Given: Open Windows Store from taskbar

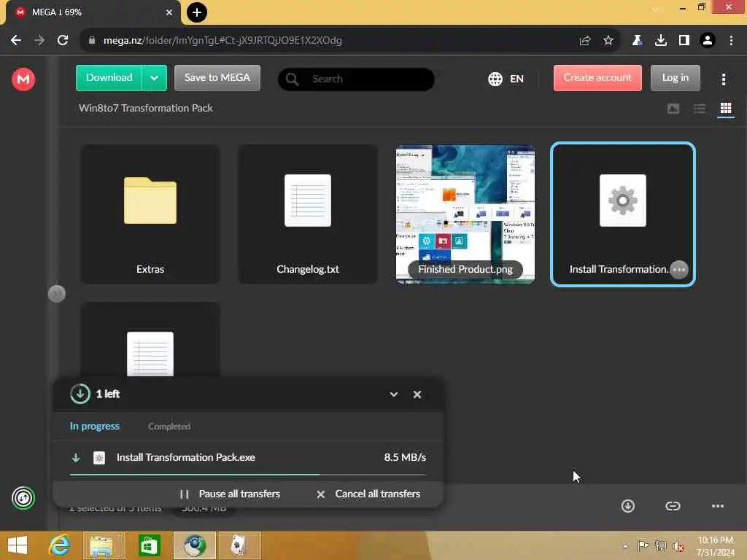Looking at the screenshot, I should coord(149,545).
